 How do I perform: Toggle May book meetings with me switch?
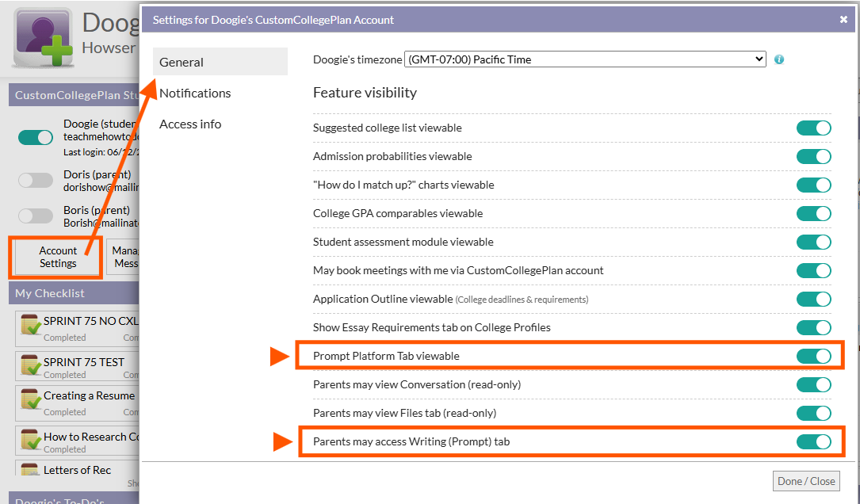click(x=814, y=270)
